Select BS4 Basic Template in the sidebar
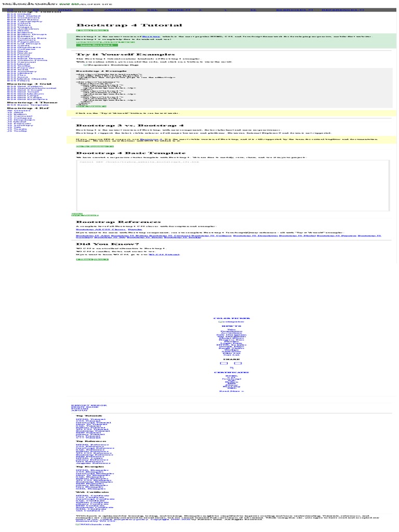The image size is (399, 532). tap(28, 105)
